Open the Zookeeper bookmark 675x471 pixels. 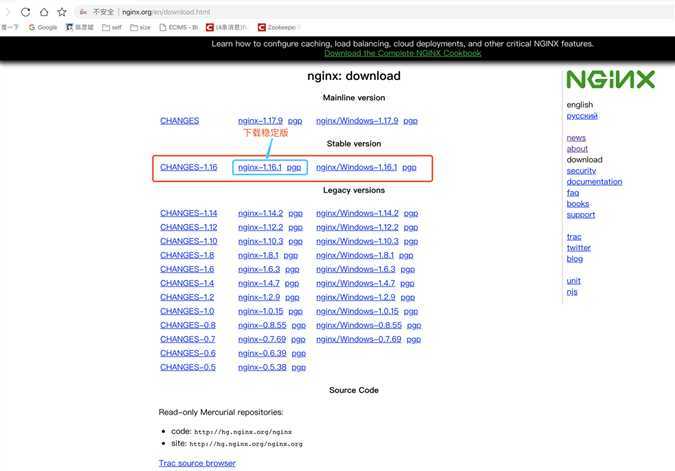click(277, 27)
